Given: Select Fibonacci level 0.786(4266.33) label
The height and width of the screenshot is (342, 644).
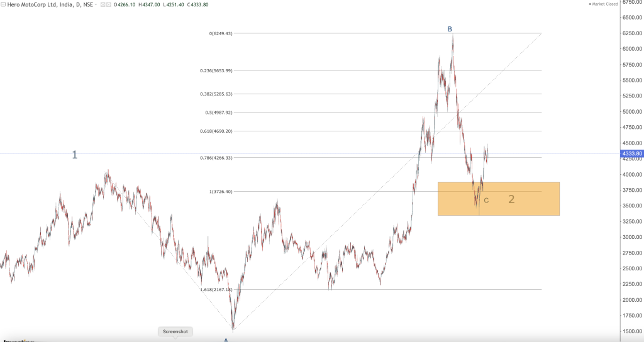Looking at the screenshot, I should tap(216, 158).
